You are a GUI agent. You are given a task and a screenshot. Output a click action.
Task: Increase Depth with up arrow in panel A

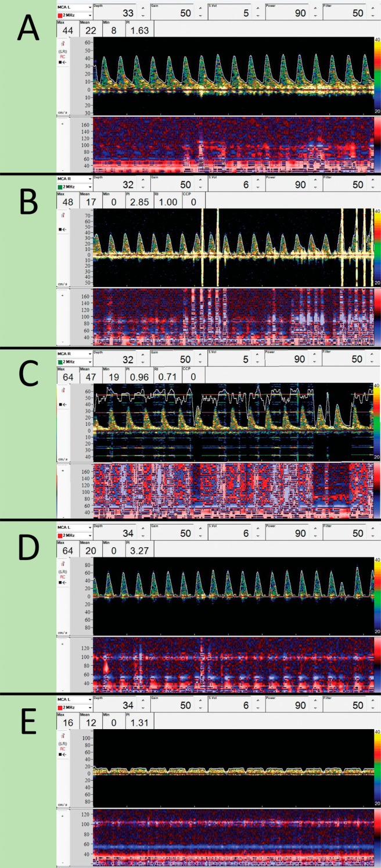[x=144, y=8]
